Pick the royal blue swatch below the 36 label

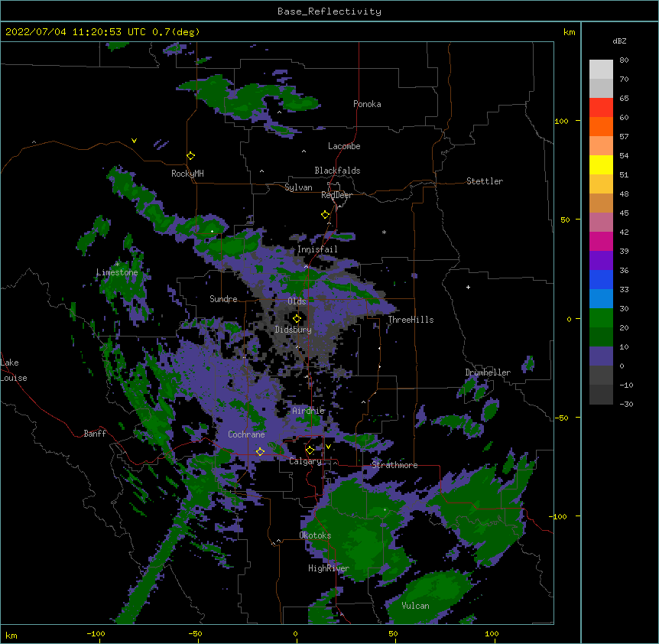point(601,279)
